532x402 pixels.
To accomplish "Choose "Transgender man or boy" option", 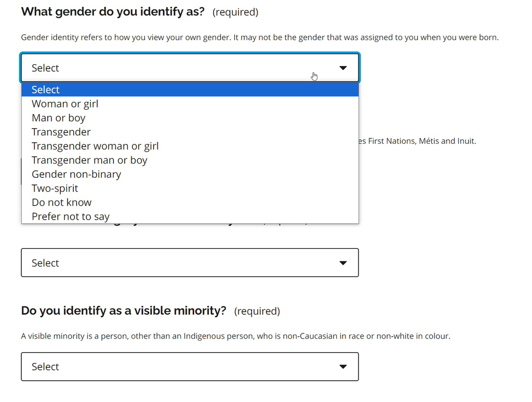I will coord(89,160).
